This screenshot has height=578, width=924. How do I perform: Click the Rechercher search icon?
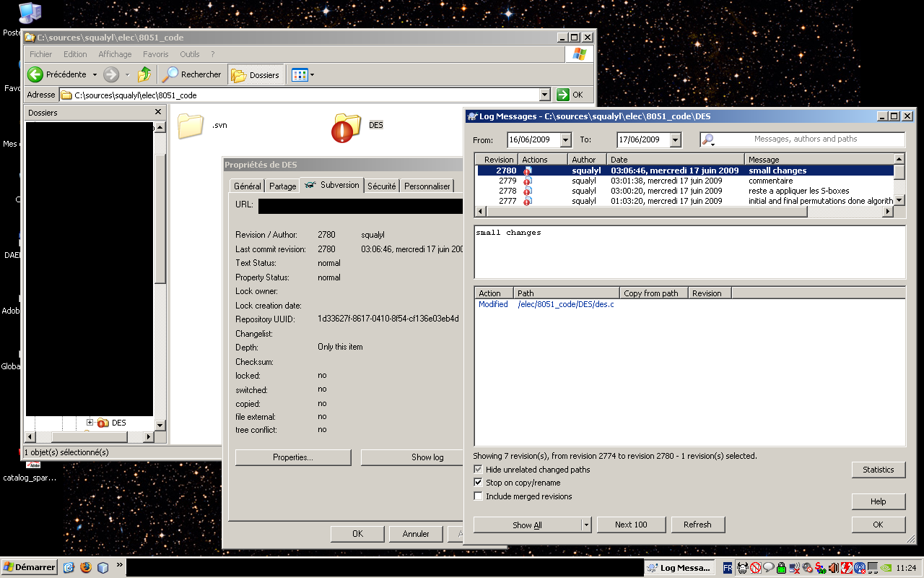pyautogui.click(x=170, y=74)
